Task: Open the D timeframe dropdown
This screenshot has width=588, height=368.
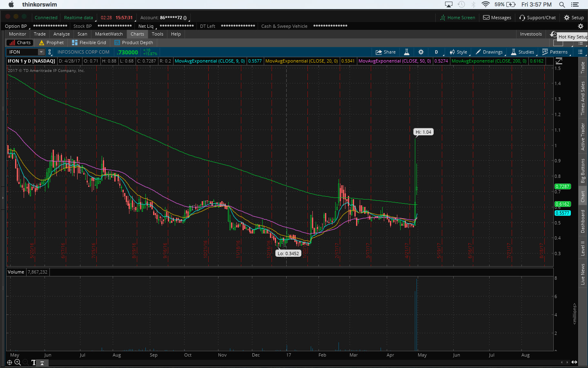Action: click(x=437, y=52)
